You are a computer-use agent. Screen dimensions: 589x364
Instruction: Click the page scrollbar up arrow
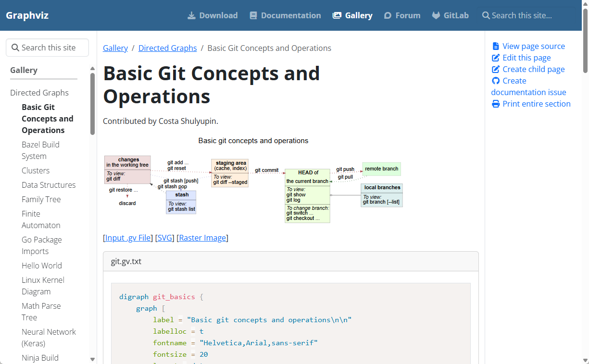click(x=585, y=4)
